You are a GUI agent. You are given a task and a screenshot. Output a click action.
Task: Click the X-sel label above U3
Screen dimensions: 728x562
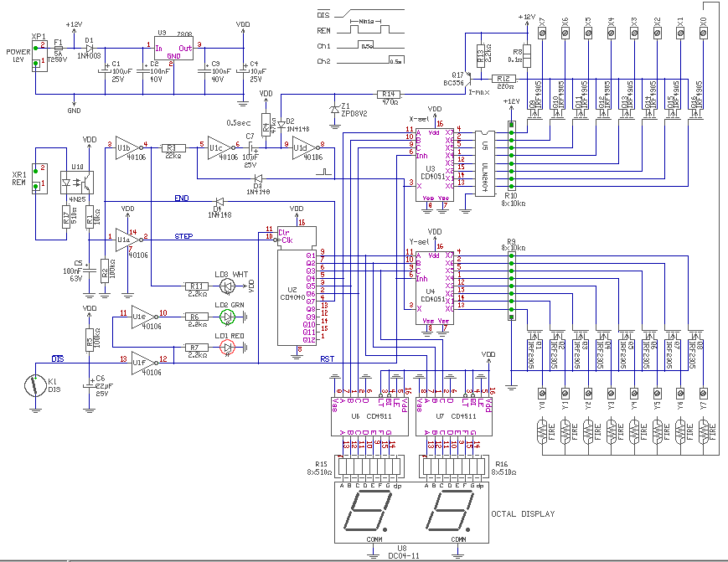pos(419,119)
